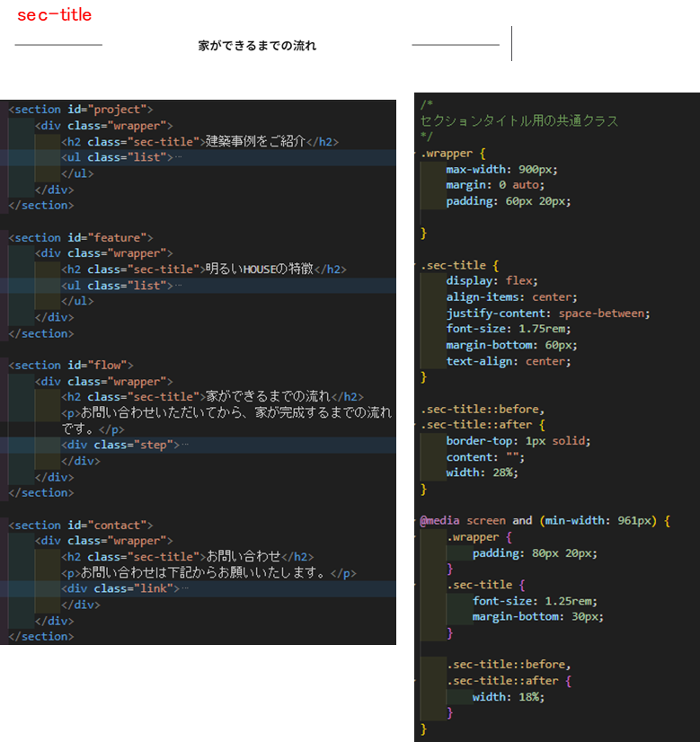Click the "font-size: 1.25rem;" declaration
This screenshot has width=700, height=742.
coord(535,601)
